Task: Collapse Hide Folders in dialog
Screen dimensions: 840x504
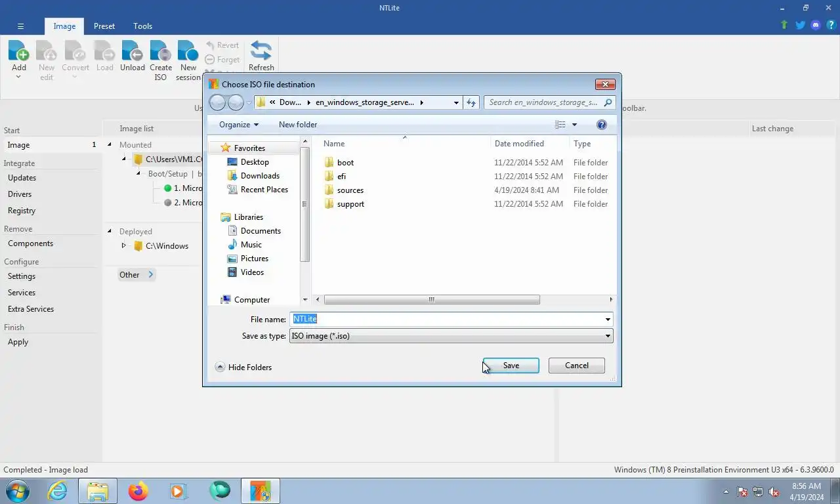Action: pyautogui.click(x=243, y=367)
